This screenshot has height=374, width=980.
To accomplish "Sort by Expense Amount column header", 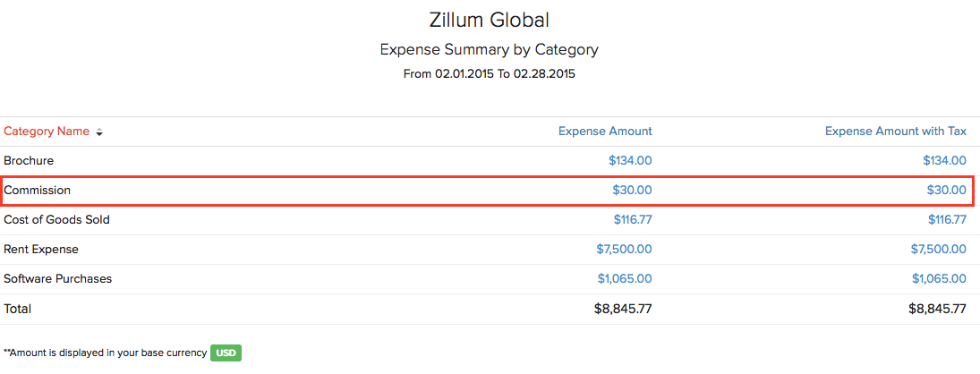I will [605, 132].
